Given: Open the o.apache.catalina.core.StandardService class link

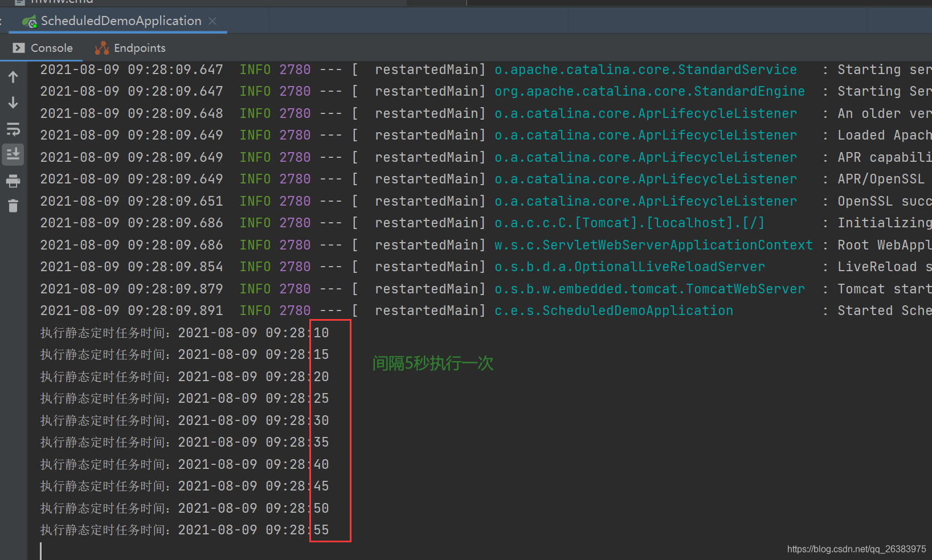Looking at the screenshot, I should coord(645,70).
